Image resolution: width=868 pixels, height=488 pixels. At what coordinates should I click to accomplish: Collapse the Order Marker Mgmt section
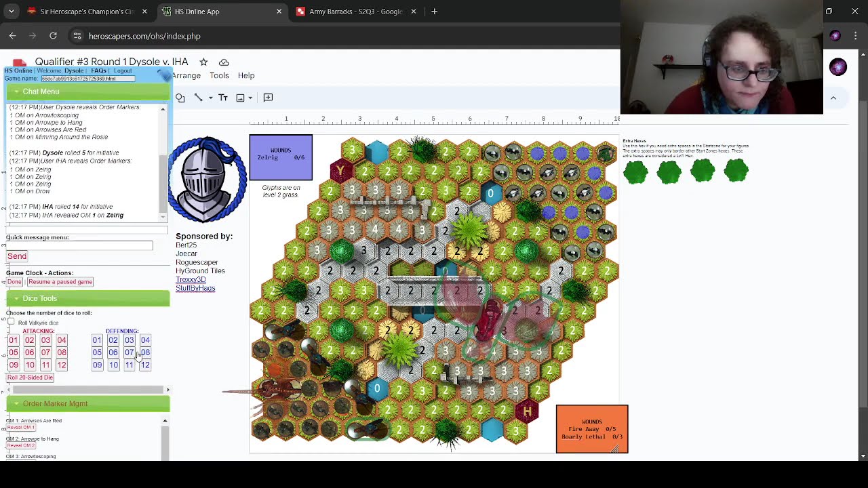coord(88,404)
